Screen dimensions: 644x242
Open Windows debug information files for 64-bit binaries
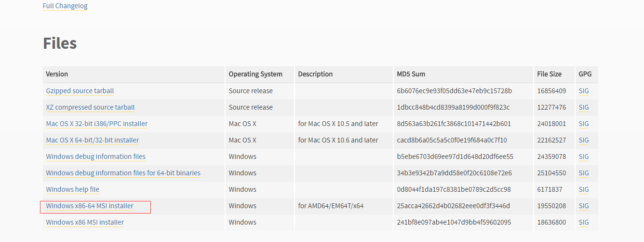(x=123, y=173)
